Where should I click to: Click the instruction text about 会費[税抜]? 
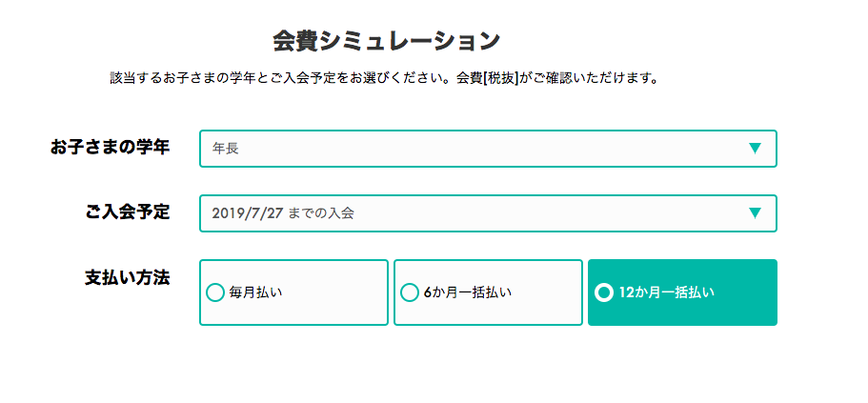384,79
